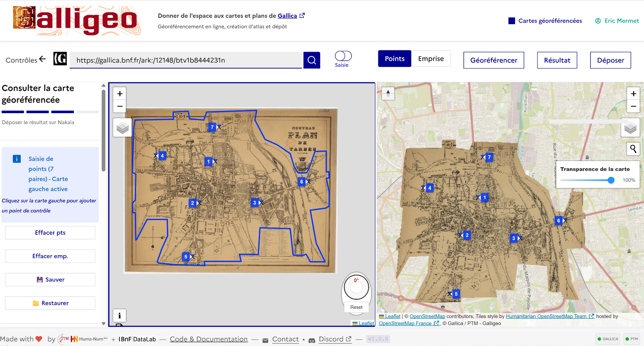Select the Points tab
This screenshot has width=644, height=346.
click(394, 59)
